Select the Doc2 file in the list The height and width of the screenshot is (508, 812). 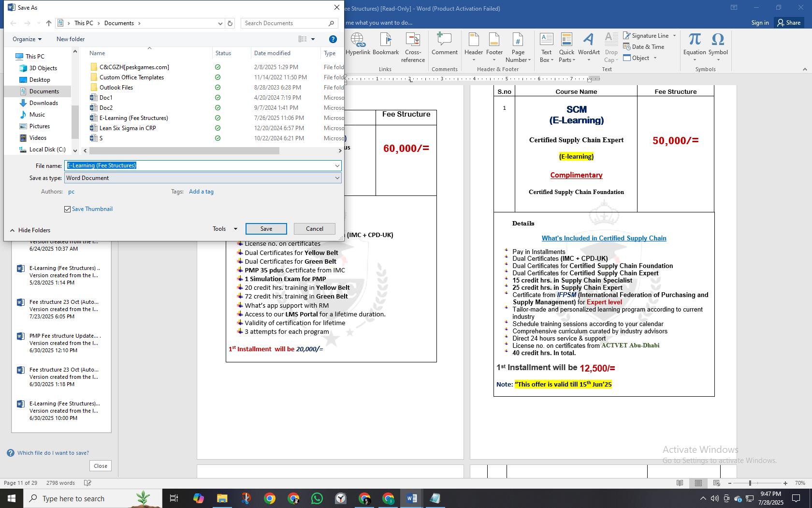(x=106, y=108)
